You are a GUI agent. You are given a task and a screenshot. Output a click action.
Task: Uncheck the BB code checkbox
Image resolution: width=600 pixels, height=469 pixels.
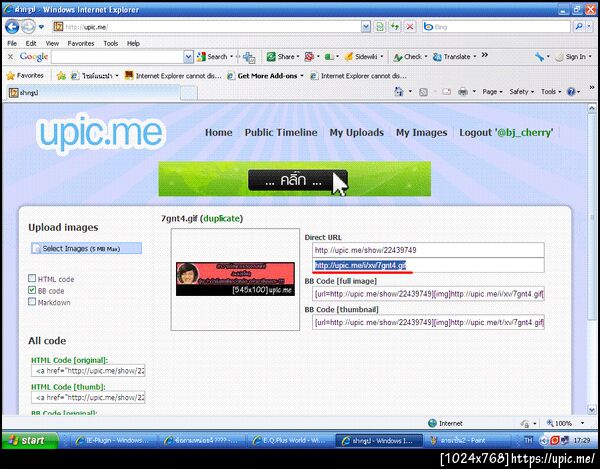coord(32,290)
